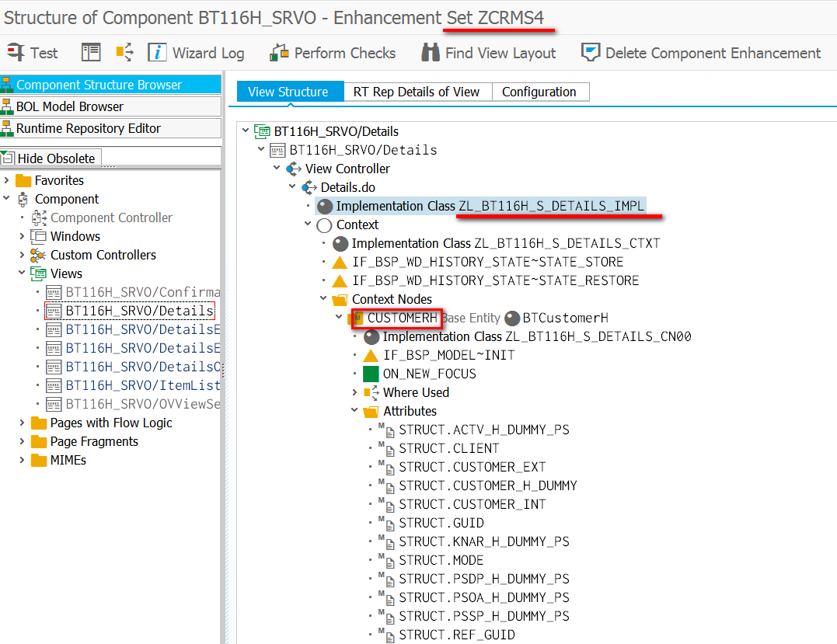Select BT116H_SRVO/Details view in left tree
This screenshot has width=837, height=644.
pyautogui.click(x=139, y=311)
